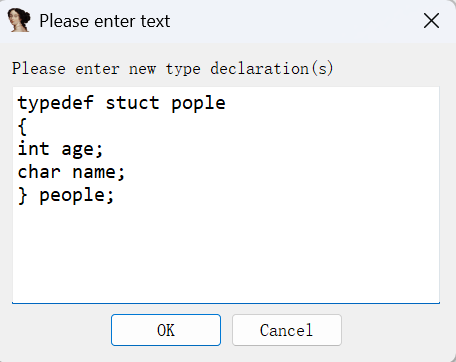456x362 pixels.
Task: Click the Please enter text window title
Action: click(105, 21)
